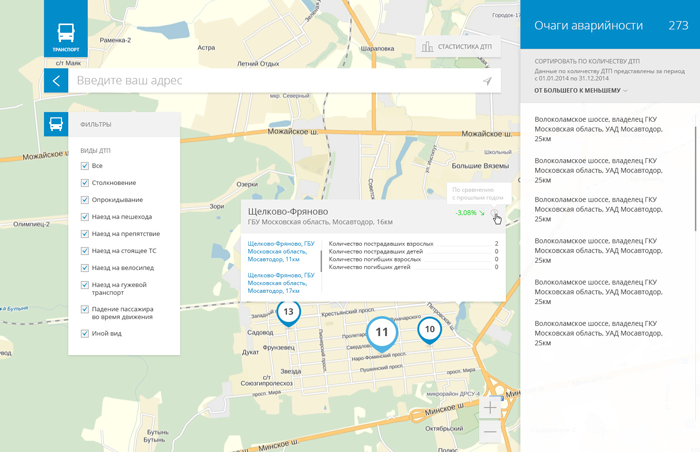Open the Щелково-Фряново 11км link
Image resolution: width=700 pixels, height=452 pixels.
[281, 251]
